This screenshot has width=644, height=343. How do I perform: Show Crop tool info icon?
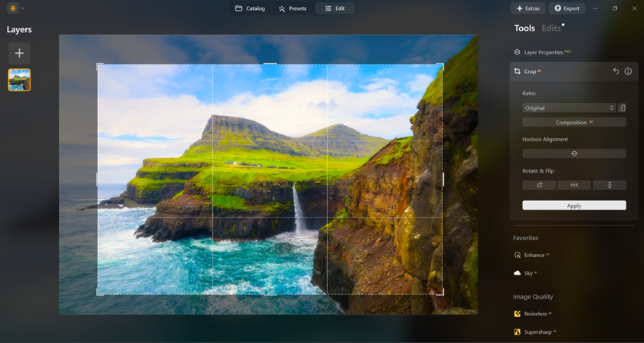click(628, 71)
